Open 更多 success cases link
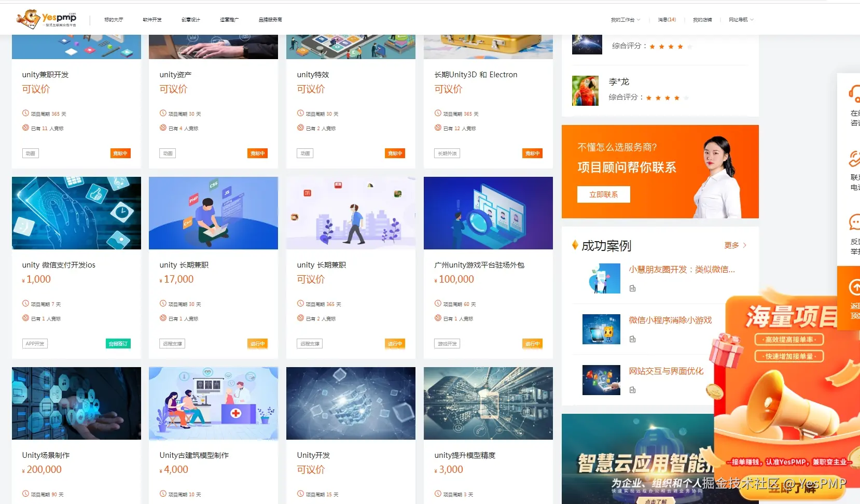860x504 pixels. click(735, 245)
